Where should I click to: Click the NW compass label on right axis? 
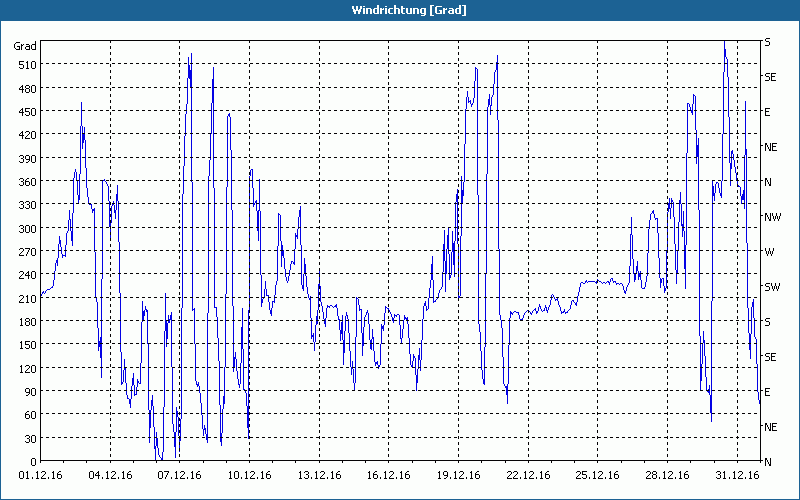(x=772, y=217)
